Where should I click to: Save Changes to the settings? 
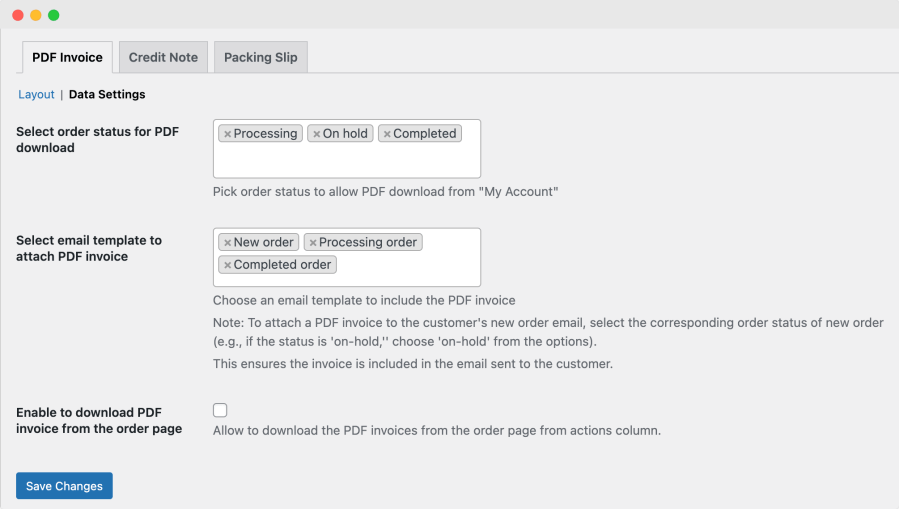pyautogui.click(x=64, y=486)
